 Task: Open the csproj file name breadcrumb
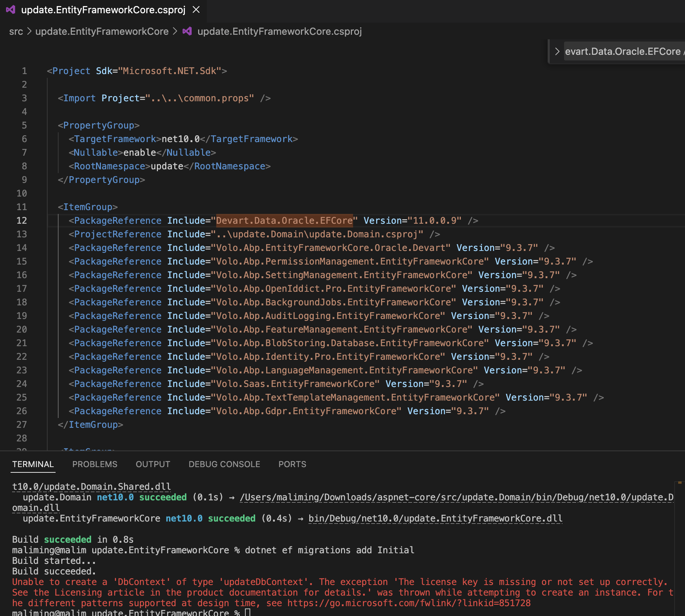pos(279,31)
